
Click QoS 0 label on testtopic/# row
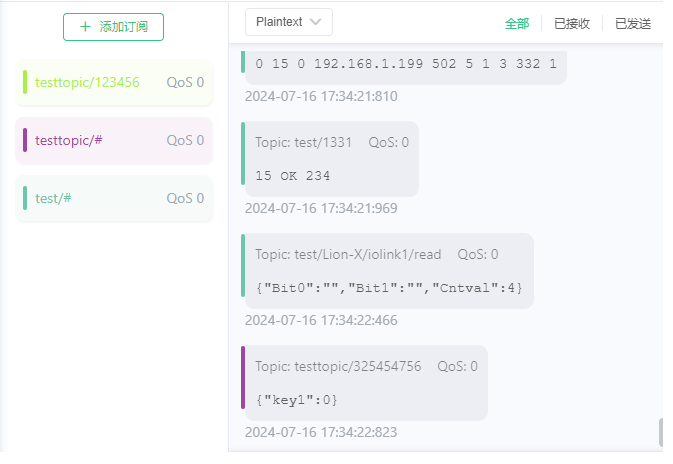pyautogui.click(x=185, y=140)
